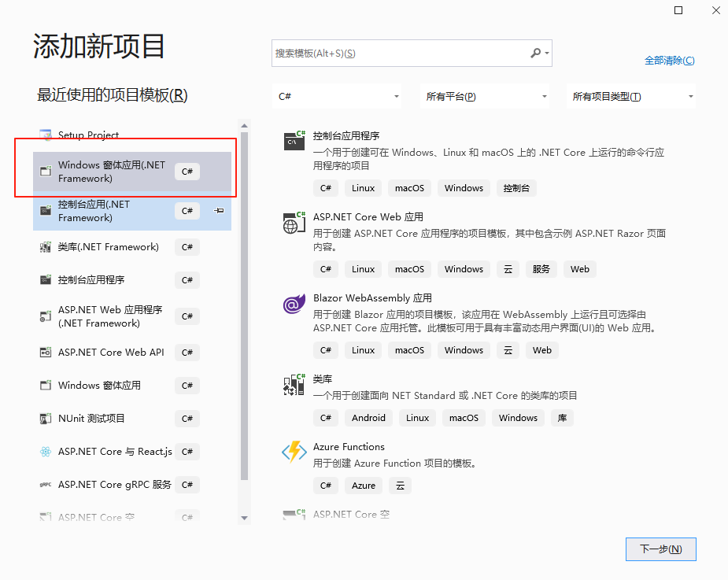This screenshot has width=728, height=580.
Task: Click the ASP.NET Core Web API icon
Action: click(x=46, y=353)
